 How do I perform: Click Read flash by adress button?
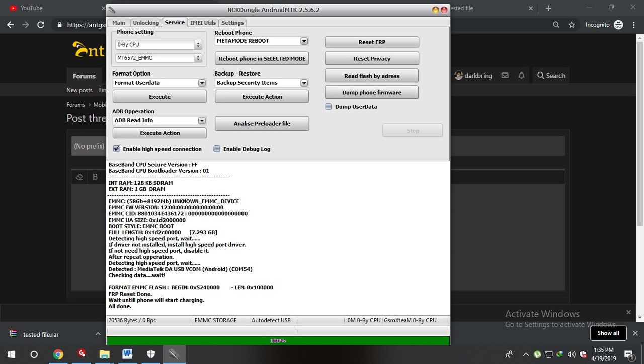click(x=372, y=76)
